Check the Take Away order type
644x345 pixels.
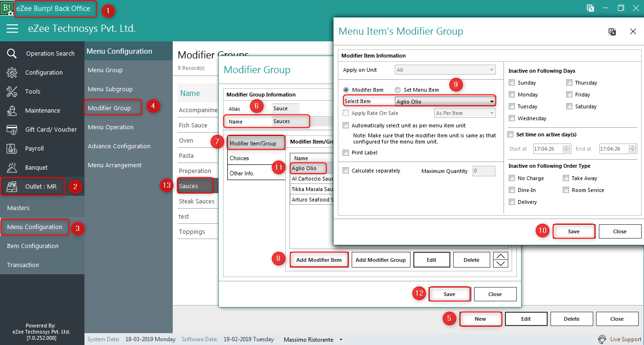566,178
